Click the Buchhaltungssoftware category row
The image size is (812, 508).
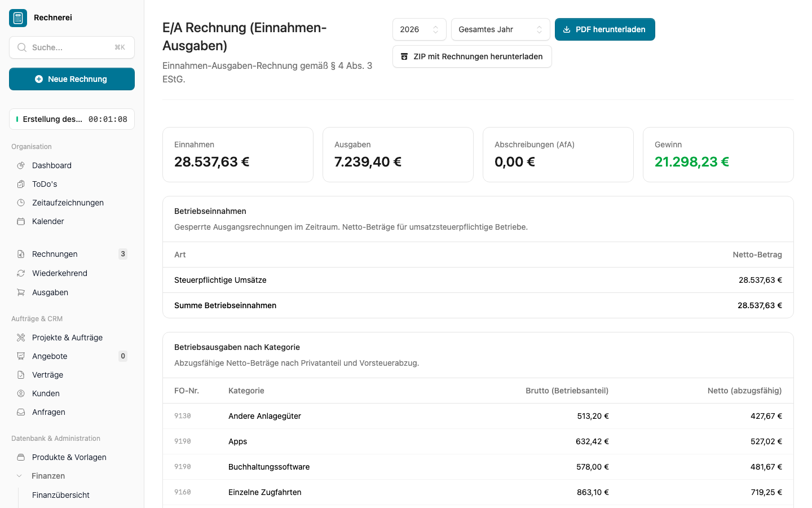click(478, 467)
